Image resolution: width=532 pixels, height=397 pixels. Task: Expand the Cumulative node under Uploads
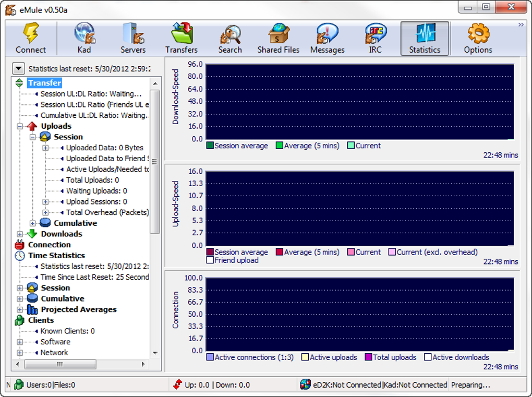tap(32, 223)
